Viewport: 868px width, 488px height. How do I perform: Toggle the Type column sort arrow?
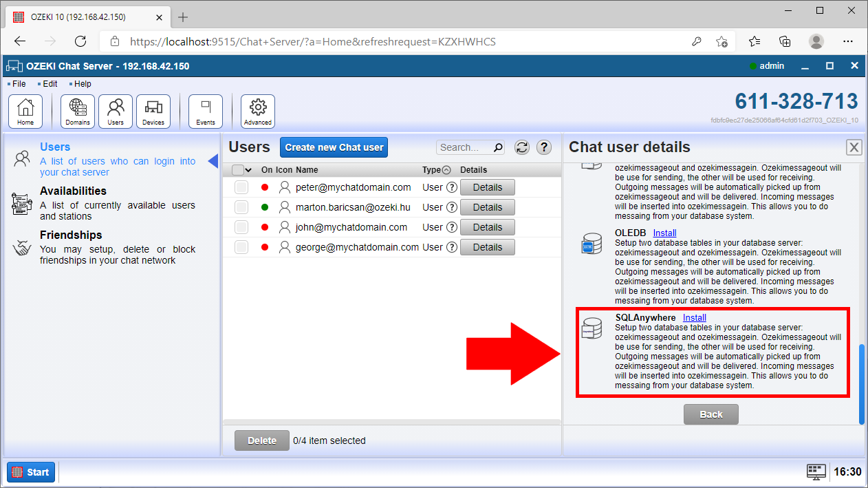pos(446,170)
